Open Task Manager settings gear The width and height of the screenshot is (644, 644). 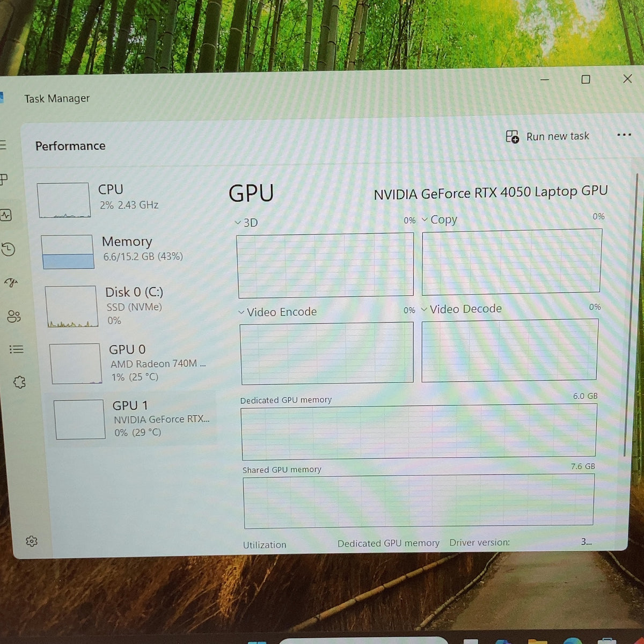pyautogui.click(x=32, y=541)
